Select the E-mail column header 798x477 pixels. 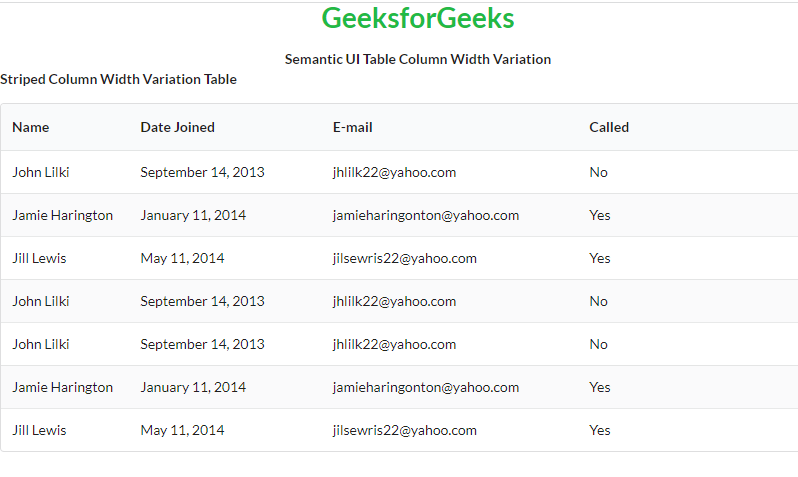point(353,127)
